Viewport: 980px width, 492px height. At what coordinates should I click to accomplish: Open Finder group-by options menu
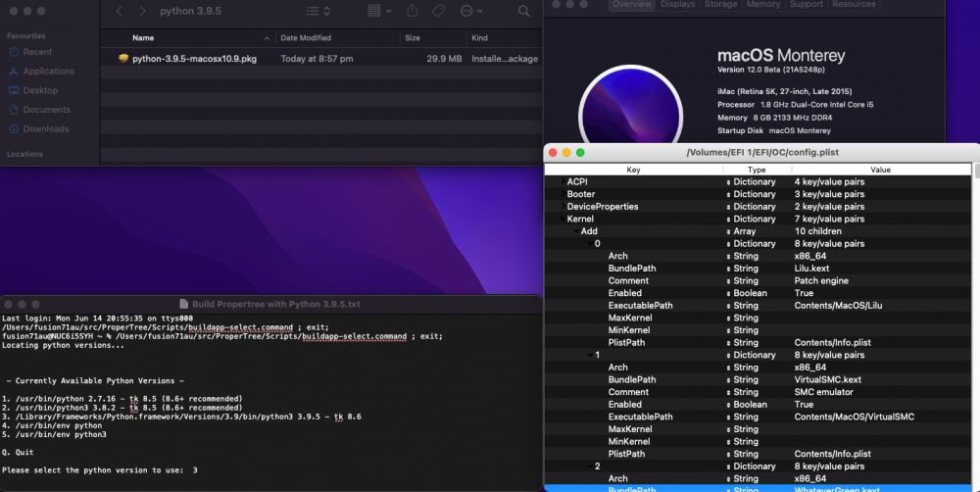pos(379,11)
